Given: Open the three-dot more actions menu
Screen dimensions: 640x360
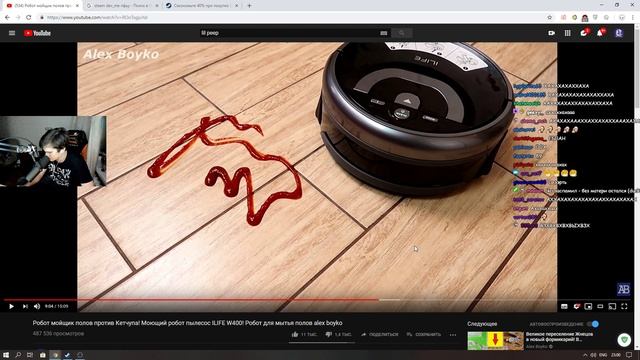Looking at the screenshot, I should tap(453, 335).
